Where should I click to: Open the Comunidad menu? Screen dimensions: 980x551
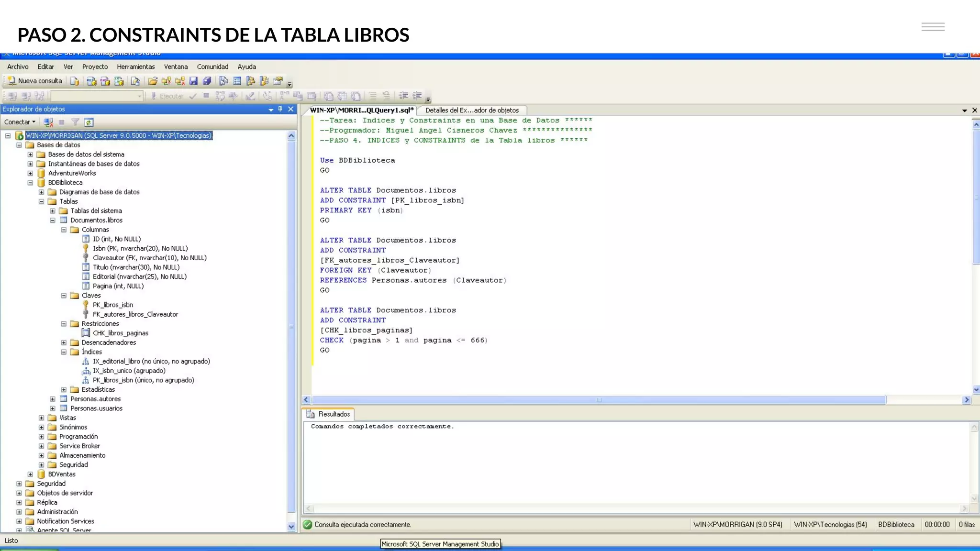[212, 66]
